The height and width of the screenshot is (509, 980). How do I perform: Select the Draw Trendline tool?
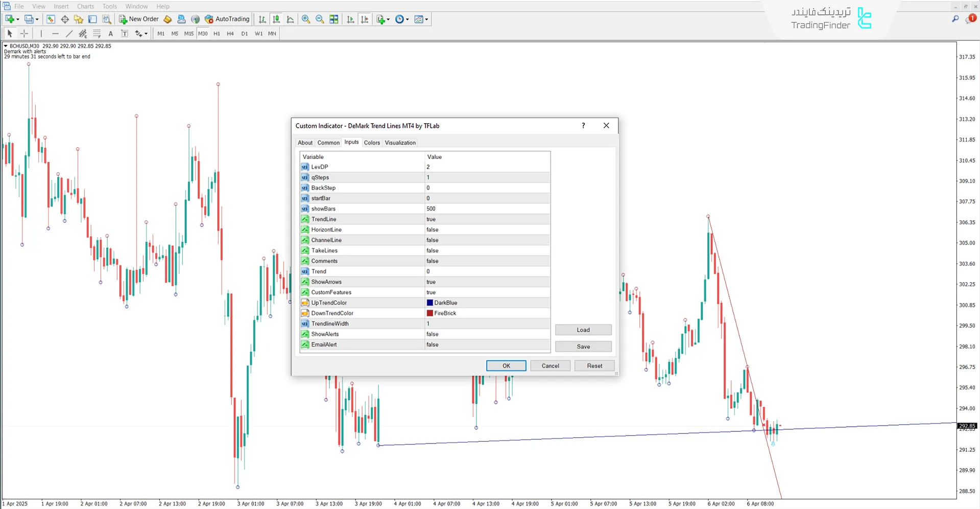(69, 33)
